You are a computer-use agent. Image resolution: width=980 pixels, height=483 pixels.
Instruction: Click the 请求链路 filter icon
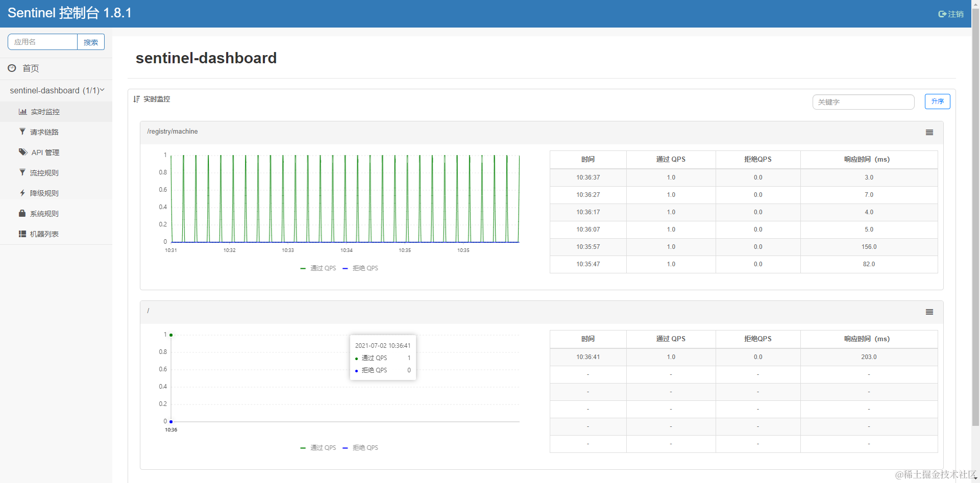(x=22, y=132)
